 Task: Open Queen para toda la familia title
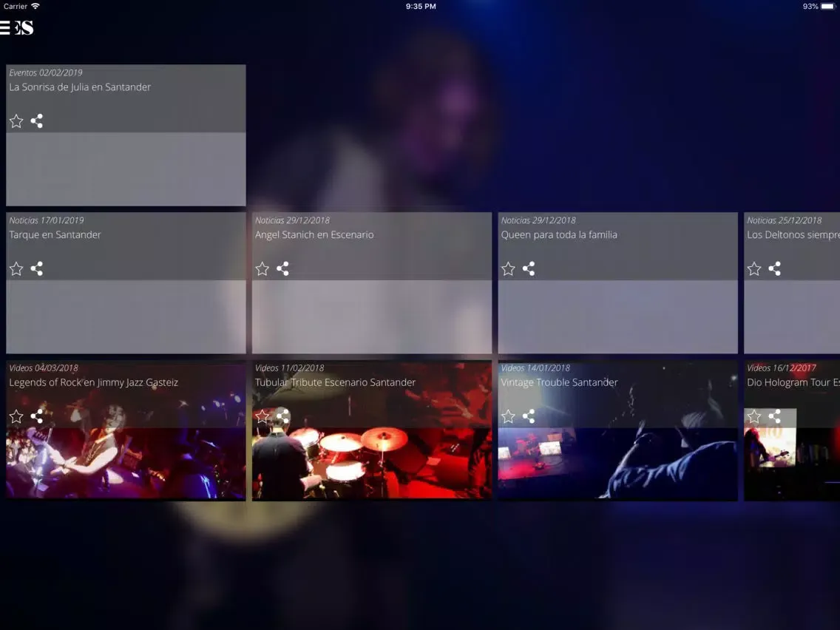click(x=559, y=234)
